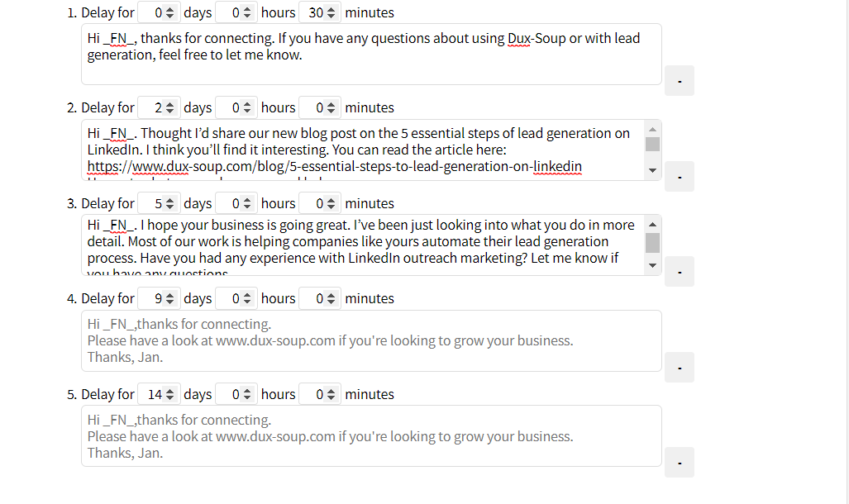Remove message 5 with its minus button
The width and height of the screenshot is (849, 504).
tap(680, 463)
